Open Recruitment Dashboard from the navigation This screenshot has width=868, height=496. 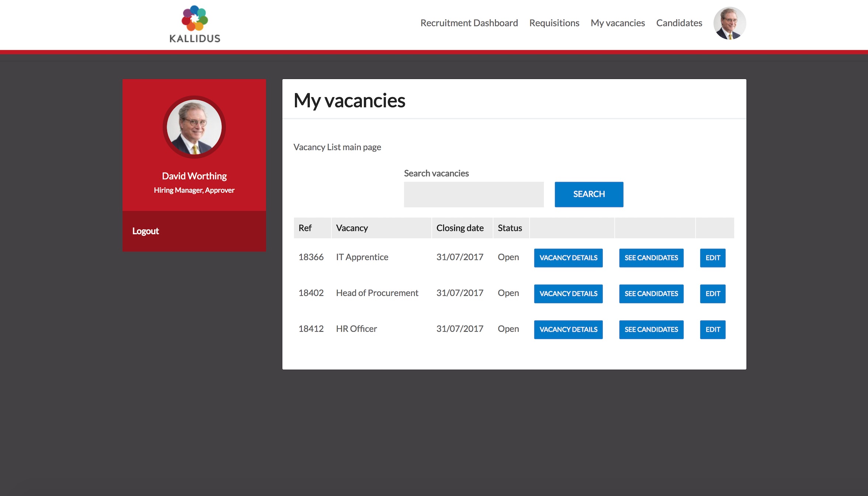pos(469,23)
